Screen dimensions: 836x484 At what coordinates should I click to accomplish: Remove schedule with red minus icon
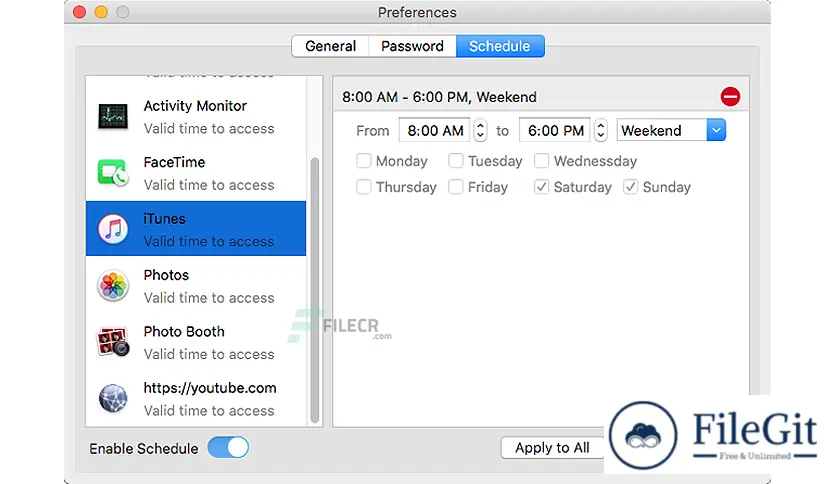tap(730, 96)
